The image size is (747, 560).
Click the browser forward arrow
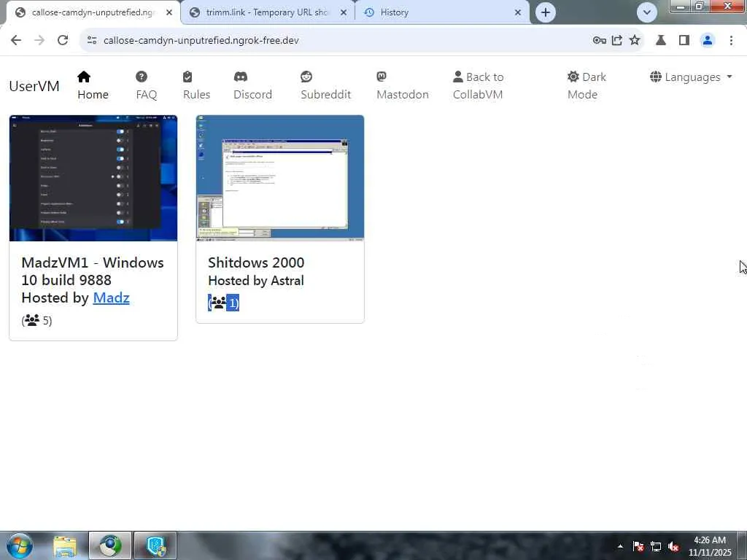point(39,40)
